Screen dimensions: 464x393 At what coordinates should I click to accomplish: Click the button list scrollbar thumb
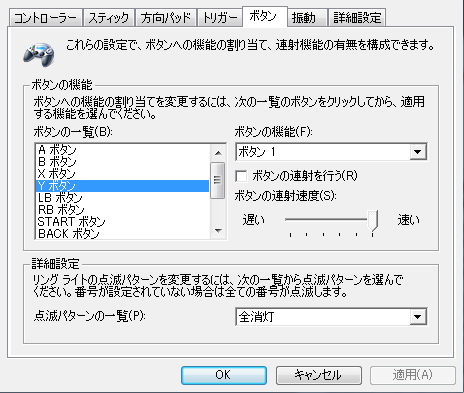[x=218, y=180]
